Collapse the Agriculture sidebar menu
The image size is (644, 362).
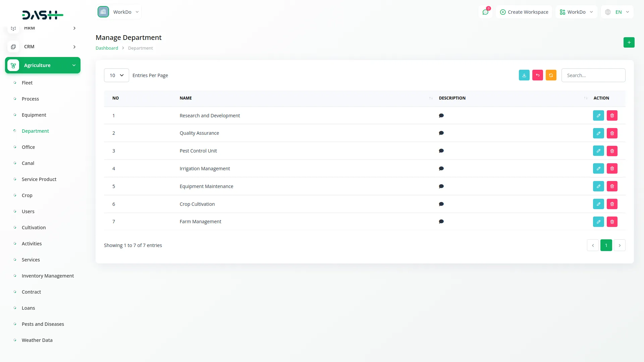(43, 65)
